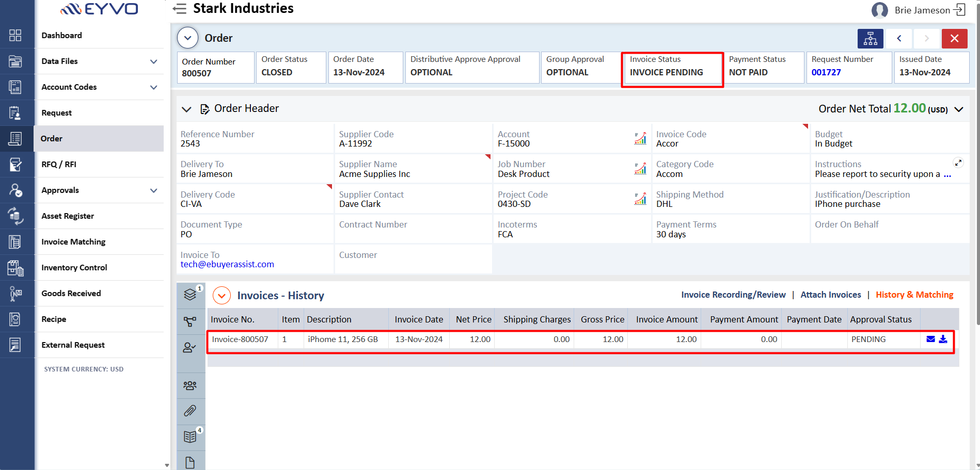Open the attachments paperclip tab

(x=191, y=411)
